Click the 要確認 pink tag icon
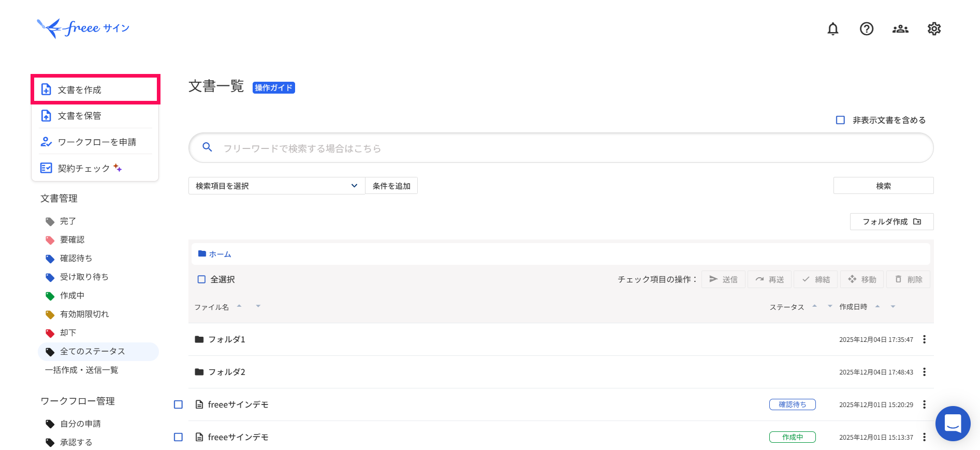The height and width of the screenshot is (450, 980). coord(50,240)
